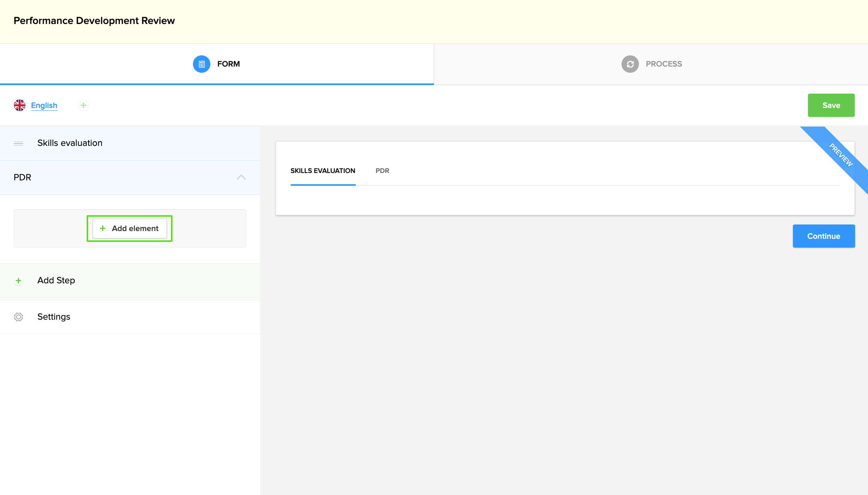Collapse the PDR step with chevron

click(x=241, y=177)
